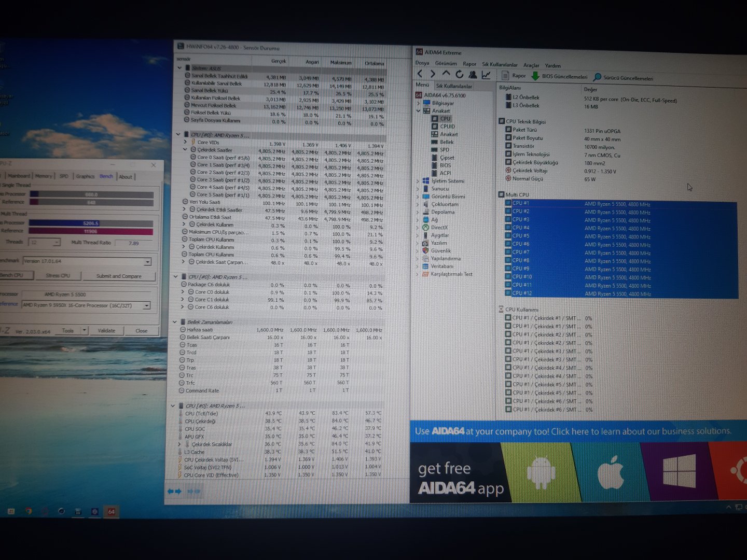Viewport: 747px width, 560px height.
Task: Click the single-thread Reference bar showing 648
Action: [91, 202]
